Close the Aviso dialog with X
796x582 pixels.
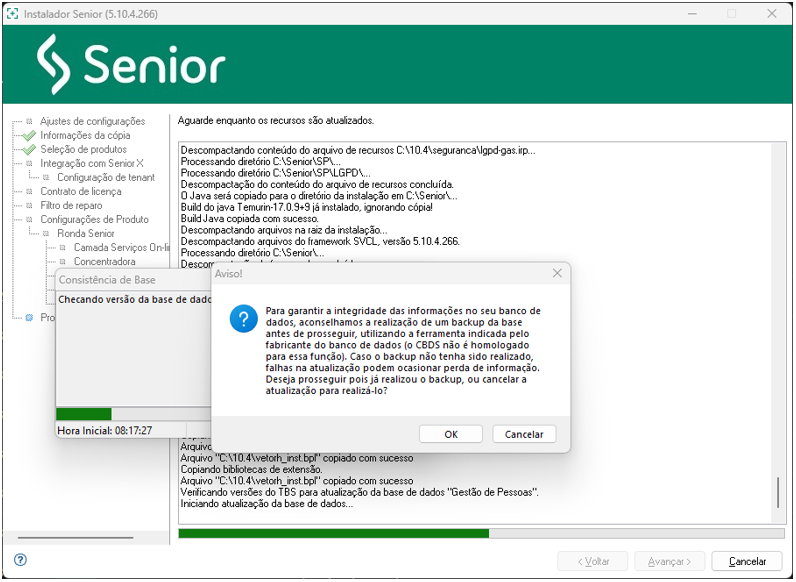pyautogui.click(x=557, y=273)
